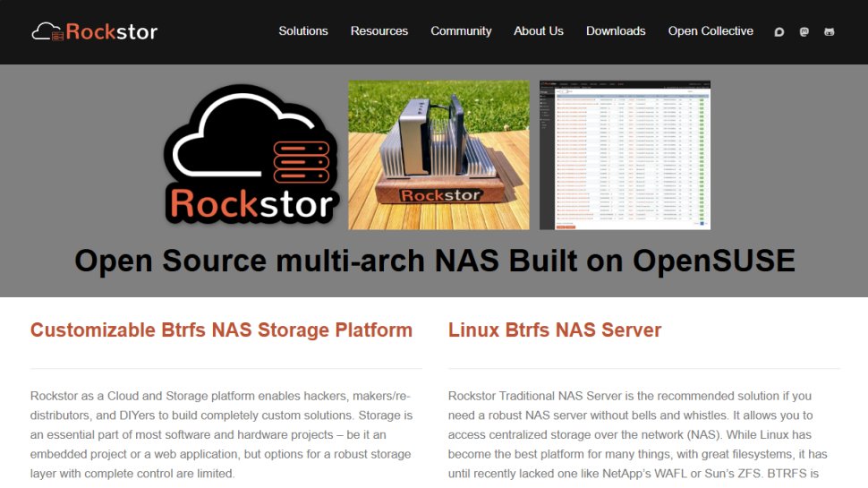Click the Rockstor hardware device photo on grass
The width and height of the screenshot is (868, 488).
[438, 155]
